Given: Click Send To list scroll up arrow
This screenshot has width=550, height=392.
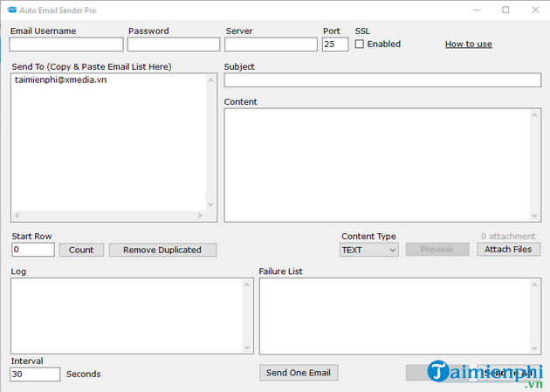Looking at the screenshot, I should pos(210,80).
